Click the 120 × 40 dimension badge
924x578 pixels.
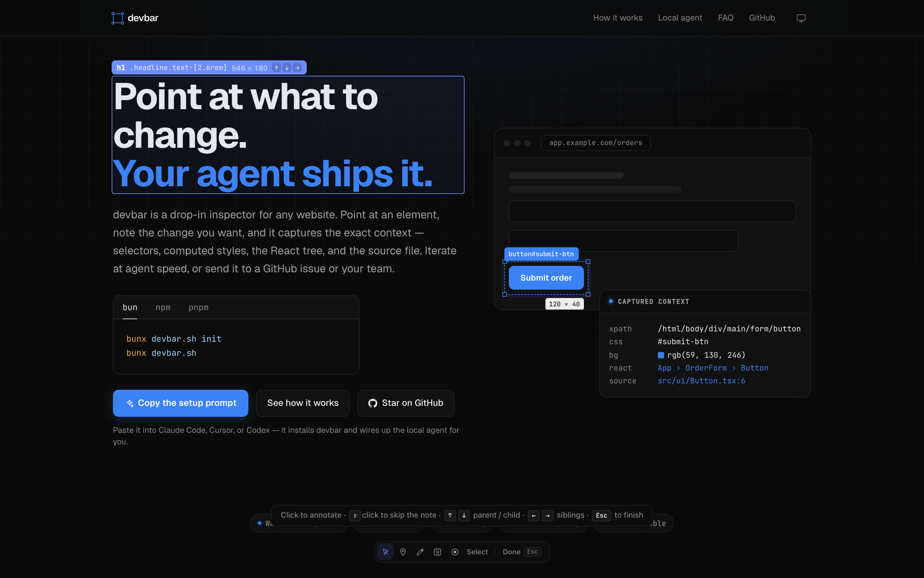564,304
